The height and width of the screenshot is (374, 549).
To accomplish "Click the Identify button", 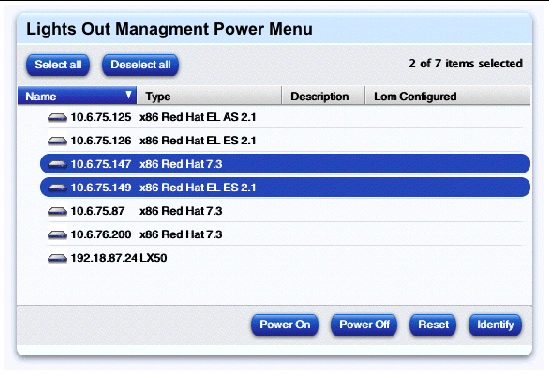I will coord(495,325).
